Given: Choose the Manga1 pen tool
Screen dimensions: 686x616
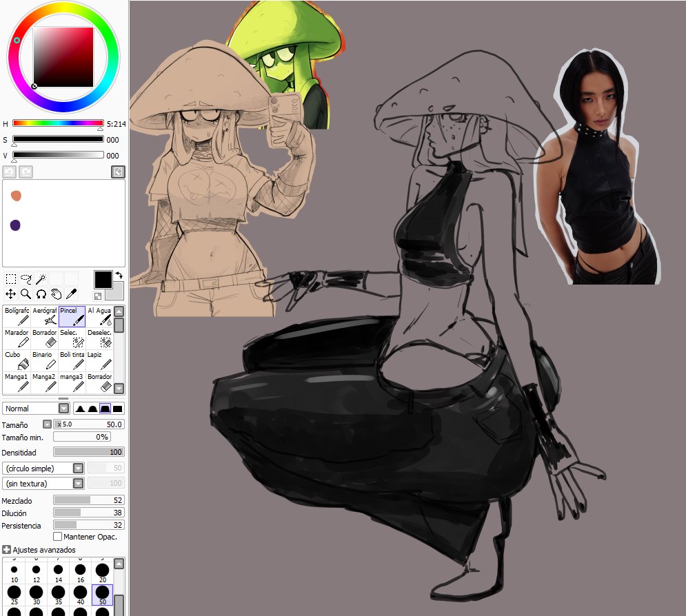Looking at the screenshot, I should tap(17, 382).
